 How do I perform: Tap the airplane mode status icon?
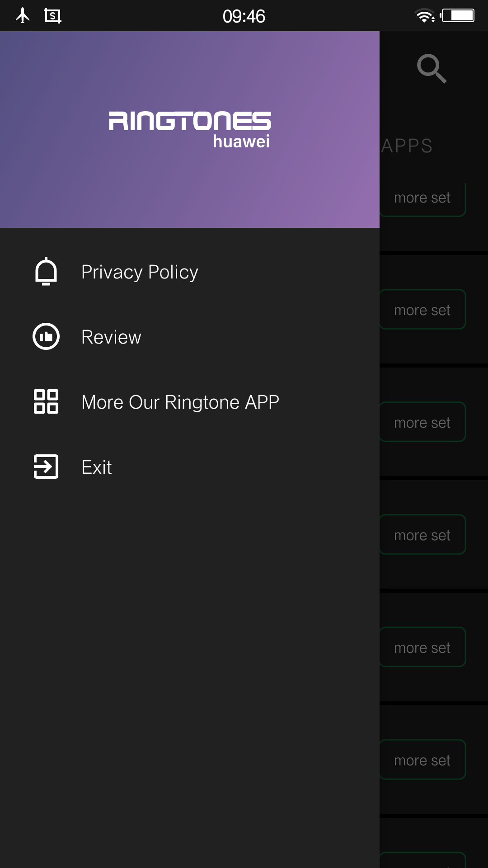(x=23, y=16)
